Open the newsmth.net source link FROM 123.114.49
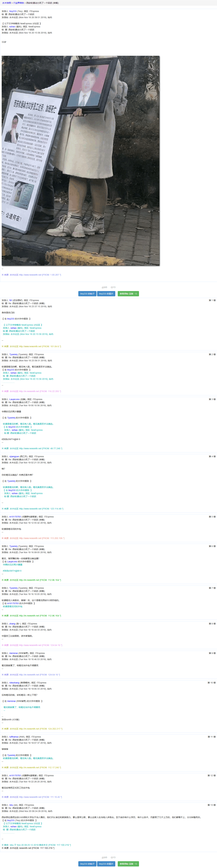217x868 pixels. tap(30, 509)
